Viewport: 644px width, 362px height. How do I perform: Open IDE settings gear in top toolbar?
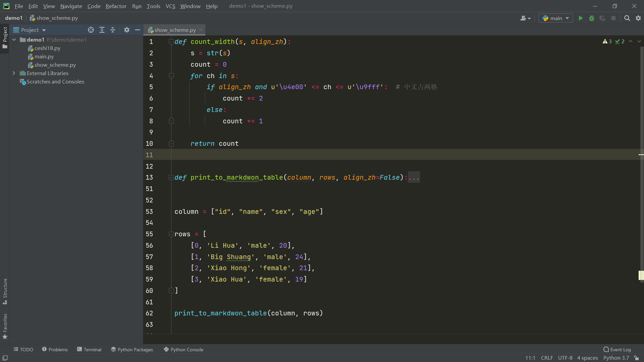point(638,18)
